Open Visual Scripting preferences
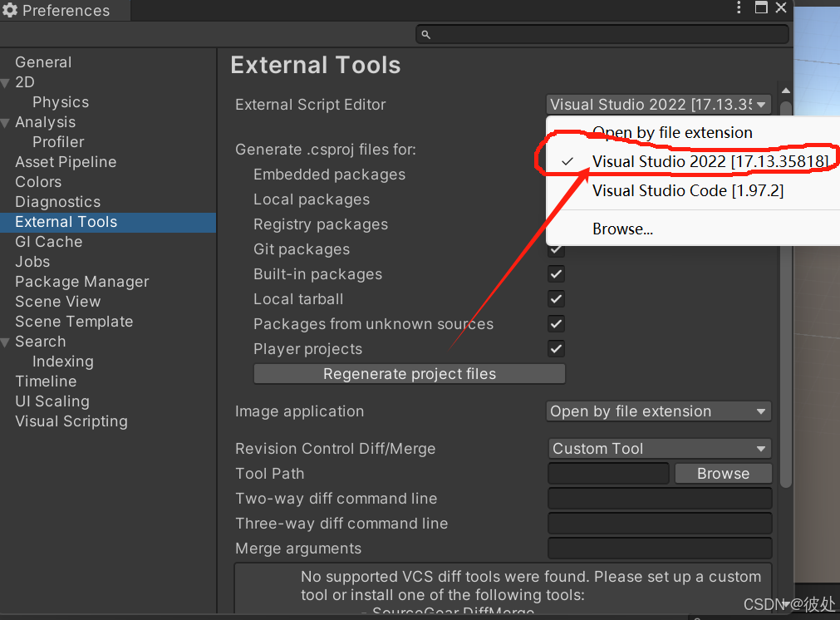This screenshot has width=840, height=620. tap(71, 421)
